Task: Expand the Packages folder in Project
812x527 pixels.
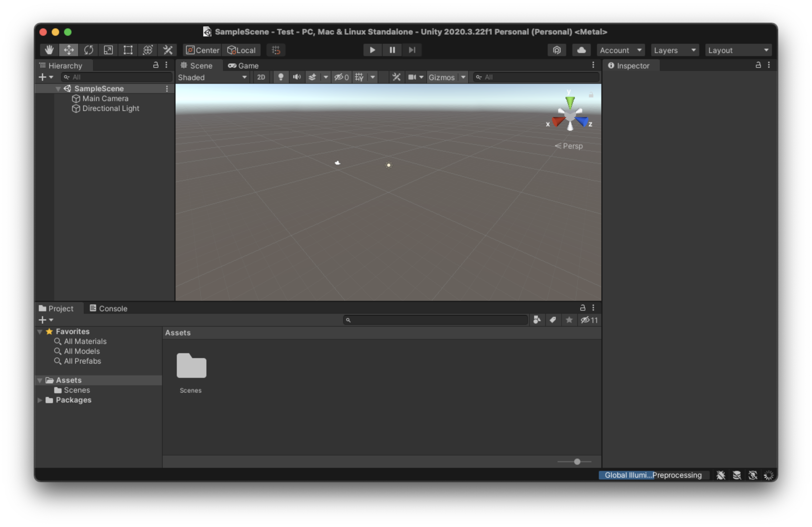Action: pyautogui.click(x=40, y=400)
